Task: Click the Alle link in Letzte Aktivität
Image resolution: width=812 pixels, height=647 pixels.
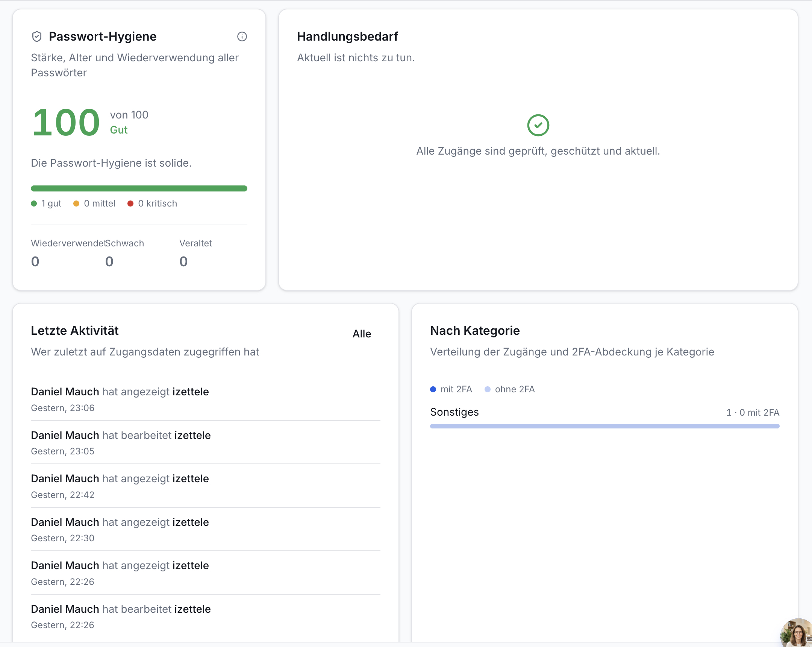Action: [x=362, y=334]
